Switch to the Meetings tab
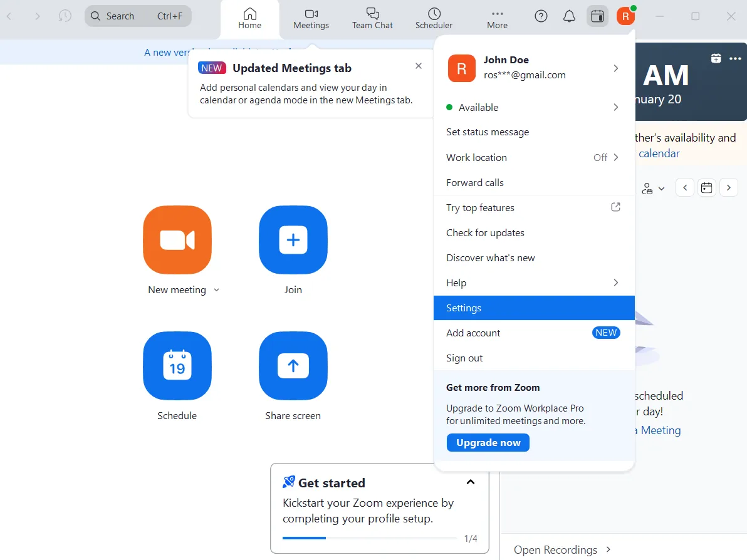 (311, 19)
